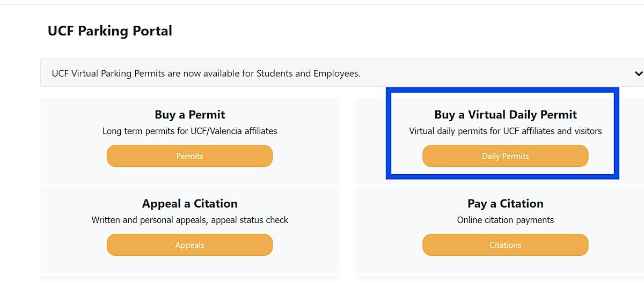Click the Appeal a Citation heading

click(189, 203)
